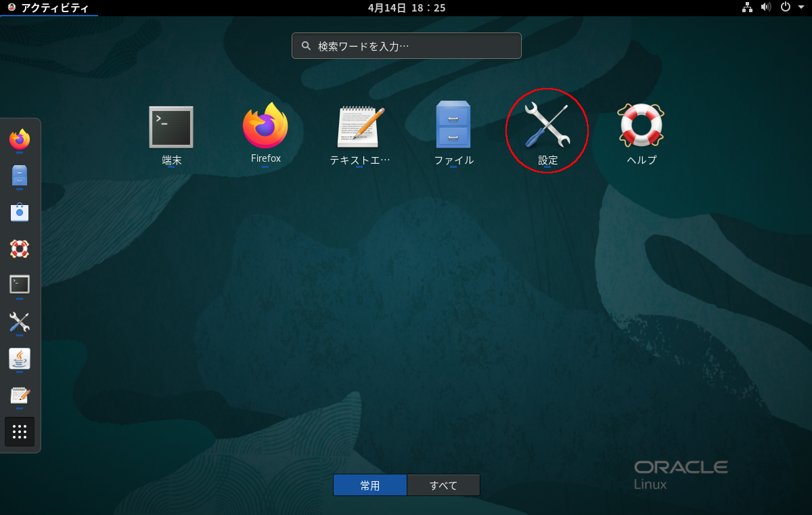Toggle the show applications grid button
The height and width of the screenshot is (515, 812).
pos(20,432)
